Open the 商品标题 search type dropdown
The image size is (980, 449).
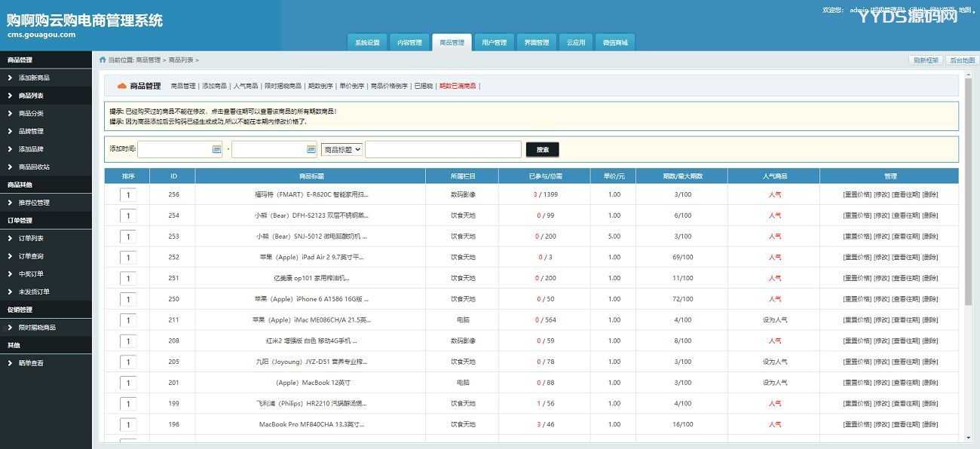(x=342, y=149)
